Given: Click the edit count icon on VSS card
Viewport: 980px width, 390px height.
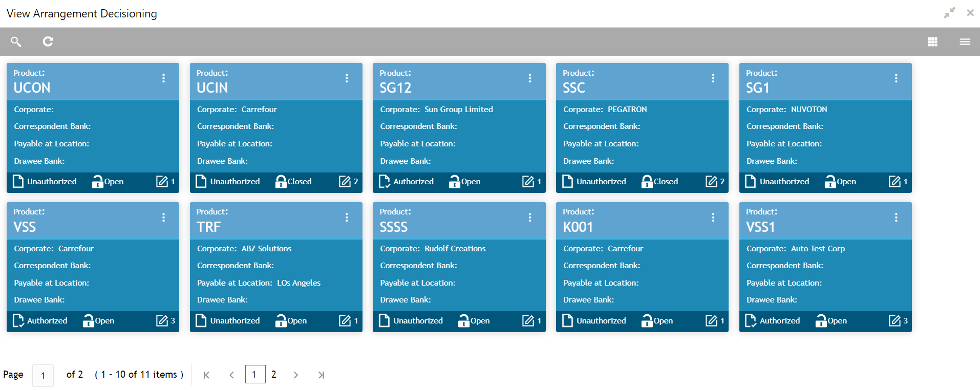Looking at the screenshot, I should (x=162, y=320).
